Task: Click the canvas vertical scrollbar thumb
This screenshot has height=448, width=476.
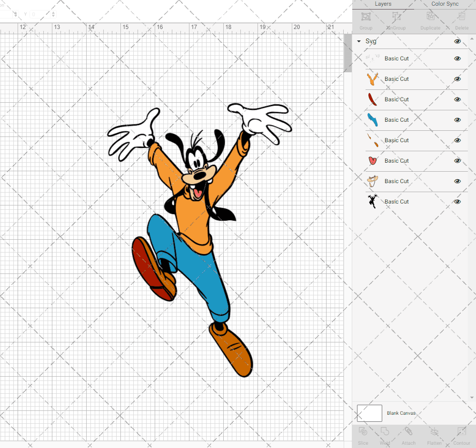Action: coord(347,53)
